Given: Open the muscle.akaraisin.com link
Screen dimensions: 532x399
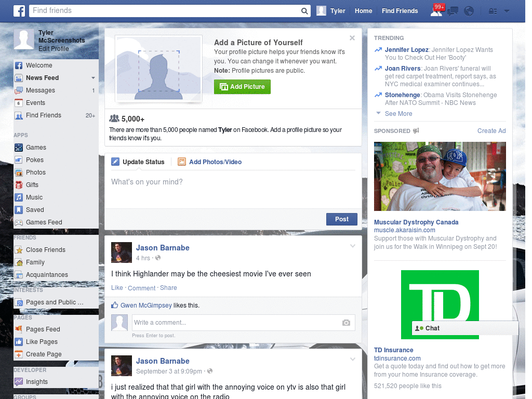Looking at the screenshot, I should coord(404,230).
